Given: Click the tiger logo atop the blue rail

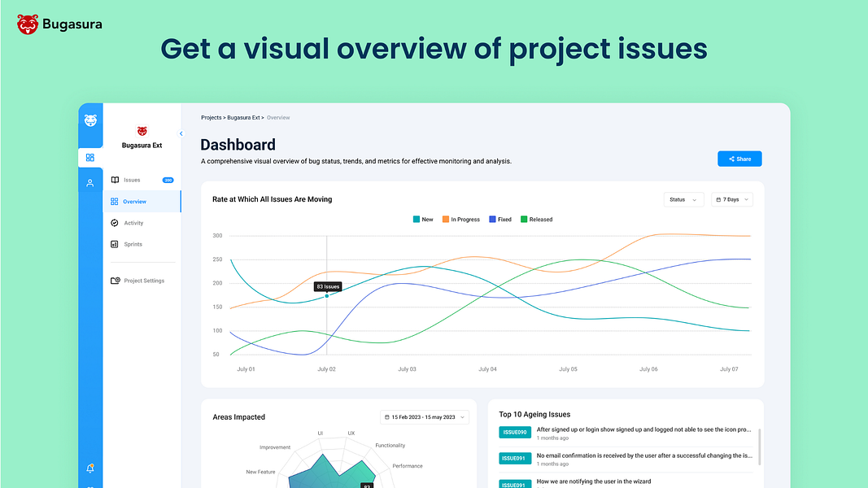Looking at the screenshot, I should tap(90, 120).
